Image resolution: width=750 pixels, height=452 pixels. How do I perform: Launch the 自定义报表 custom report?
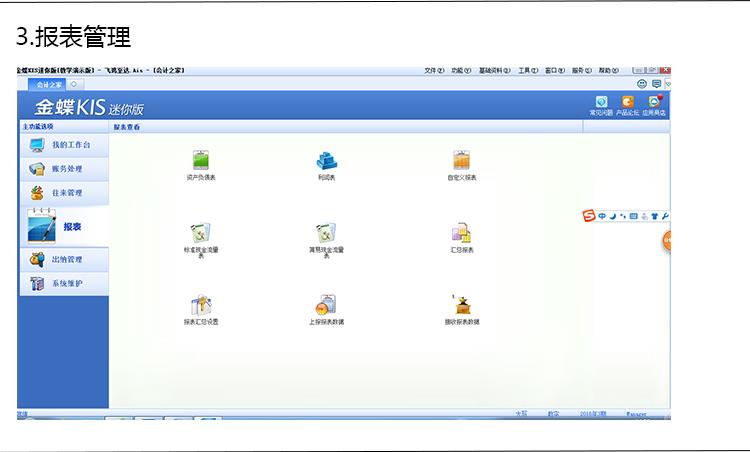[461, 160]
